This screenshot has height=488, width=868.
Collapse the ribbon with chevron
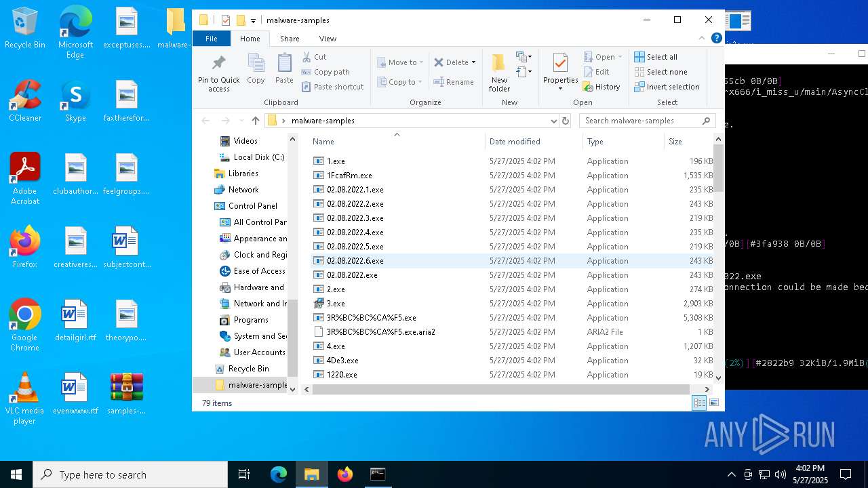tap(702, 39)
